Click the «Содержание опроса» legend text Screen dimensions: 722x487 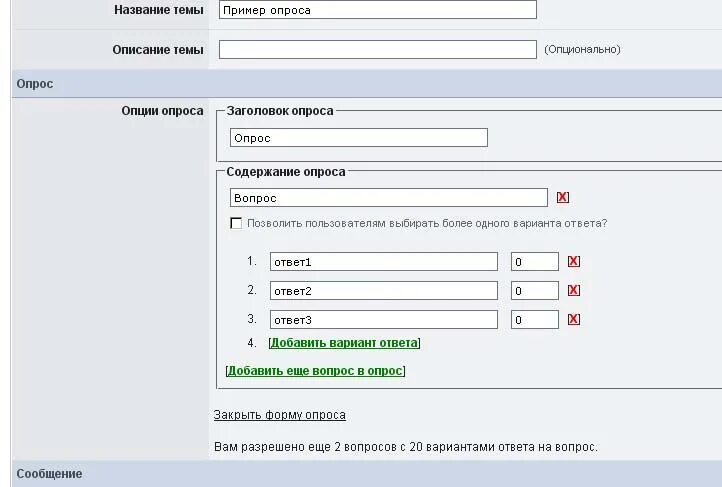click(285, 172)
